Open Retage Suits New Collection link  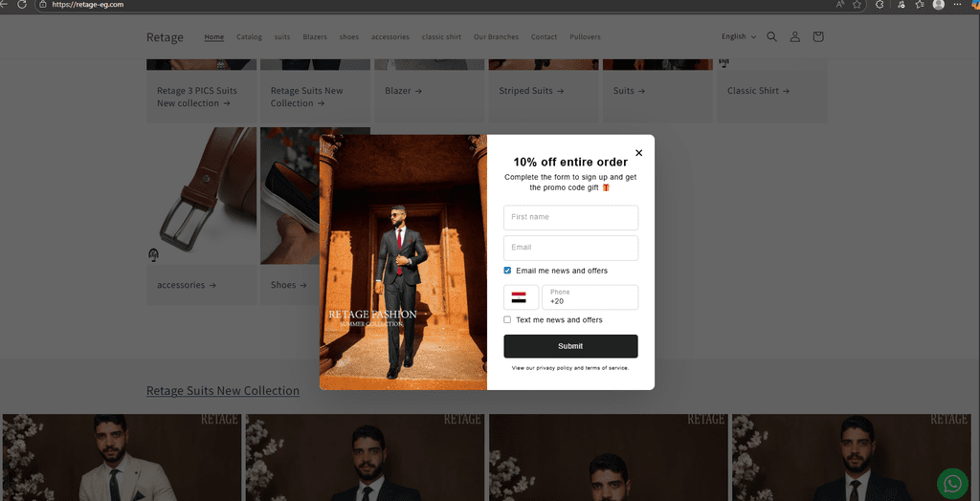(223, 390)
